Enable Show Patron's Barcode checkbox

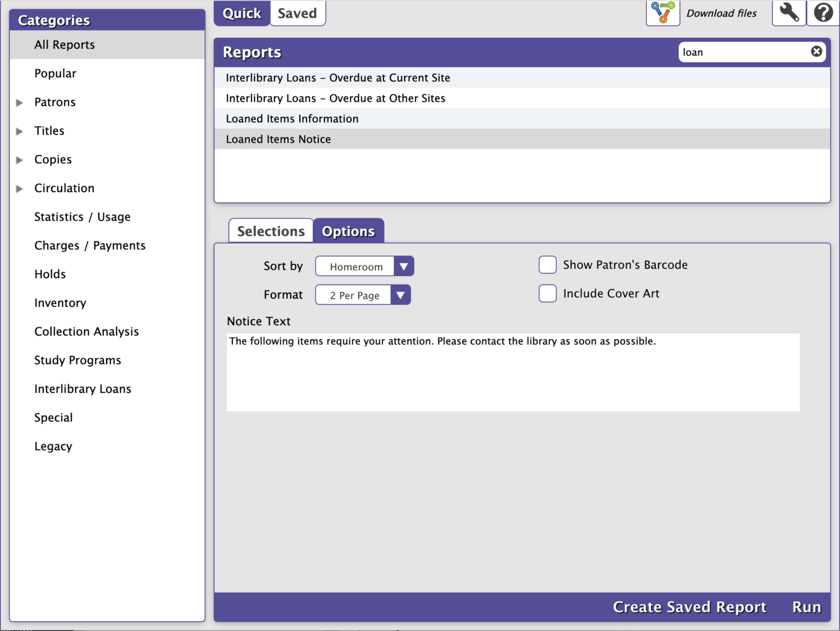click(547, 265)
